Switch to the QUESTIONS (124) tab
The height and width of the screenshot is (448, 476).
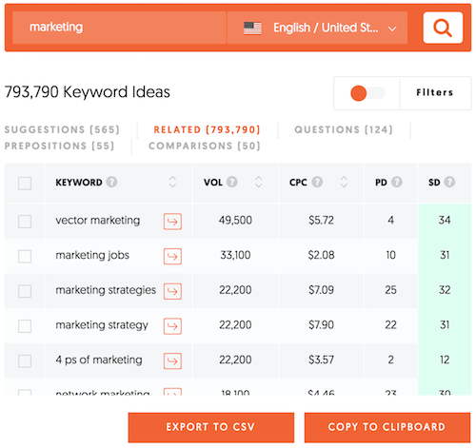[344, 129]
